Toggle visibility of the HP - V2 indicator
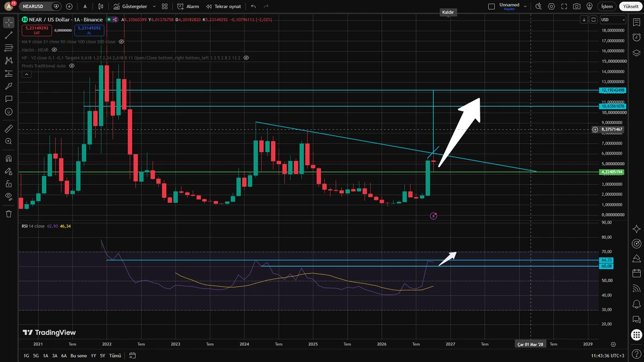This screenshot has height=362, width=644. point(246,57)
